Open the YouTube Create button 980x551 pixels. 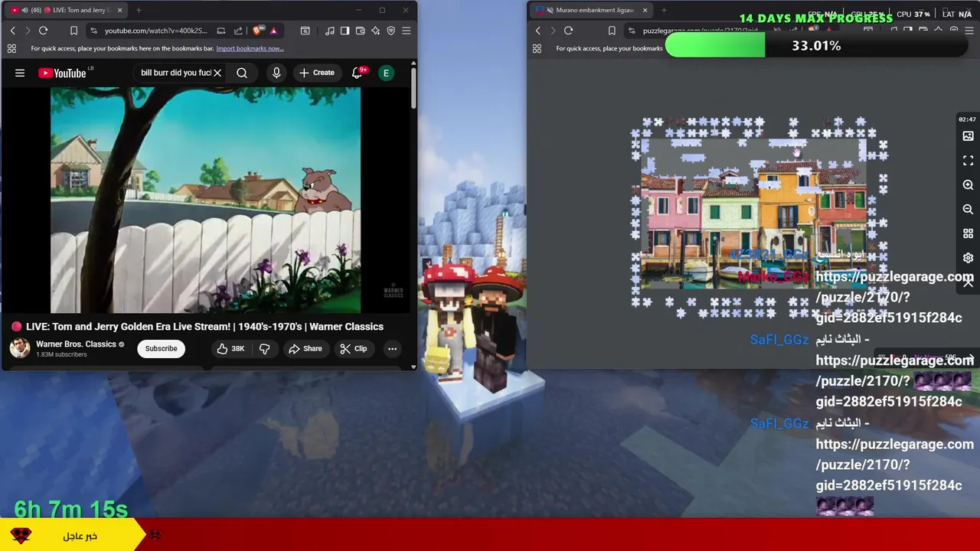[x=317, y=73]
